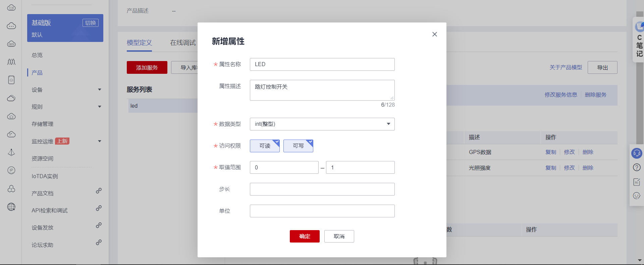This screenshot has width=644, height=265.
Task: Click the globe icon in the left rail
Action: click(11, 207)
